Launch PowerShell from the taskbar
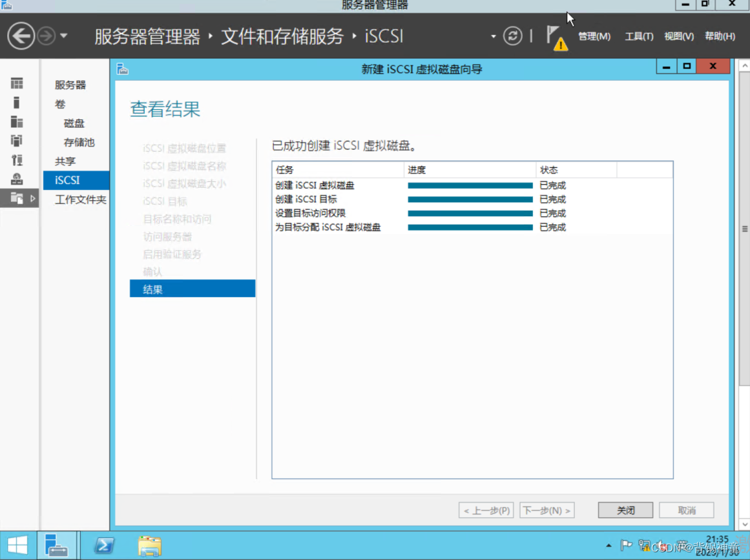Viewport: 750px width, 560px height. [103, 546]
